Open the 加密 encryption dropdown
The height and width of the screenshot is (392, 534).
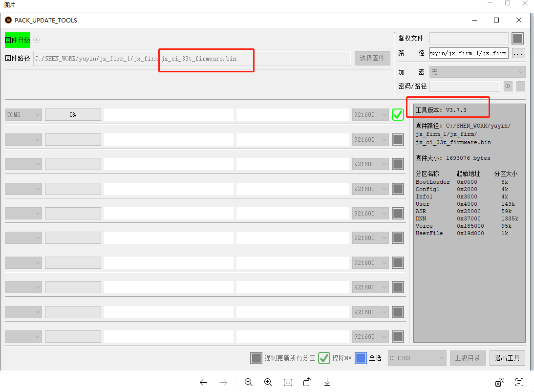coord(477,72)
